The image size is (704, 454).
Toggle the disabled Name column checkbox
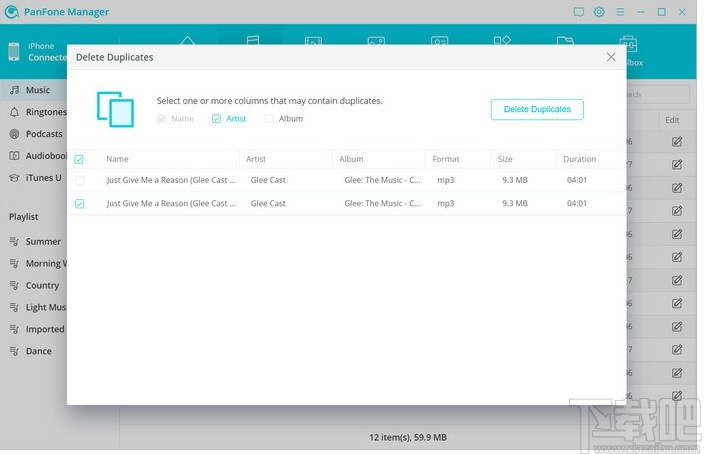[161, 119]
